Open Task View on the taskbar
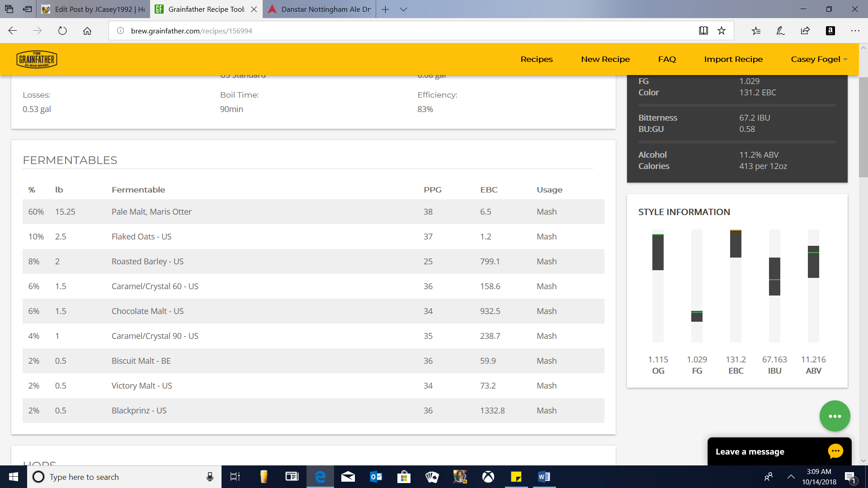Viewport: 868px width, 488px height. point(235,477)
